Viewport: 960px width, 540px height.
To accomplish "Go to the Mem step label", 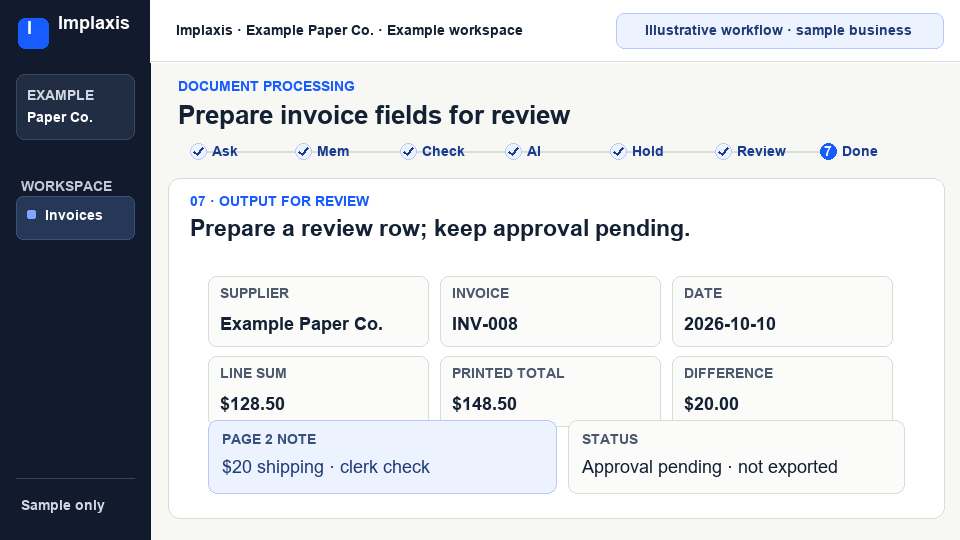I will [333, 151].
